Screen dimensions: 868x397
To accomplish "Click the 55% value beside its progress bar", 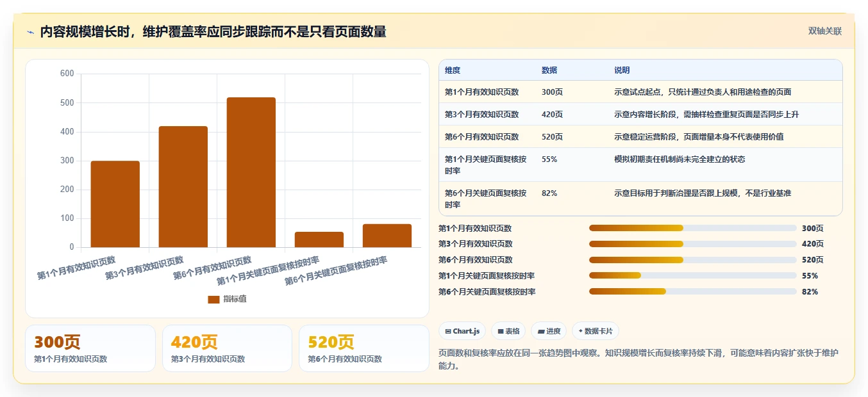I will tap(810, 276).
